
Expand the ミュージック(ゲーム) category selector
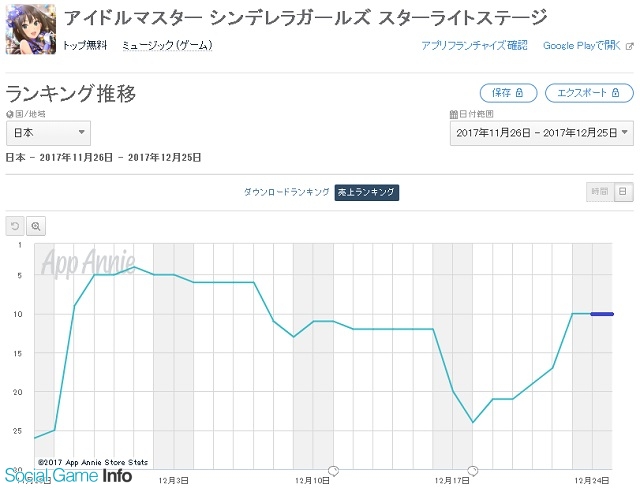coord(167,45)
